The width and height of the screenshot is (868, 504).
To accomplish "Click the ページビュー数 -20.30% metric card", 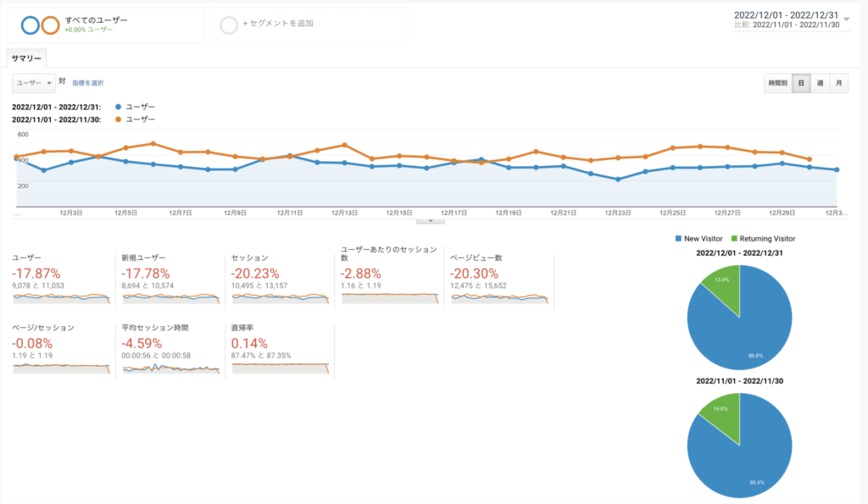I will click(x=498, y=280).
